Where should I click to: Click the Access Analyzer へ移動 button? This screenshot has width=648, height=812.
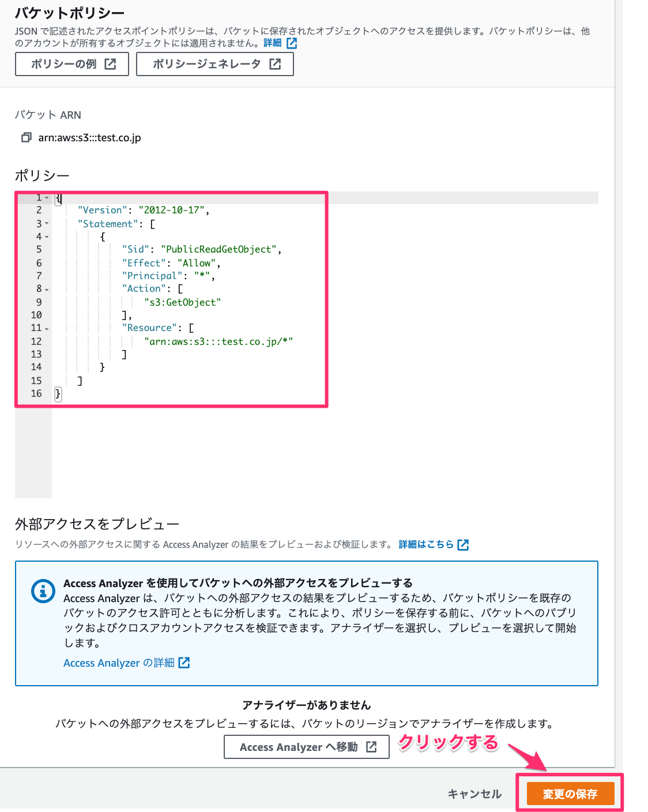[307, 746]
